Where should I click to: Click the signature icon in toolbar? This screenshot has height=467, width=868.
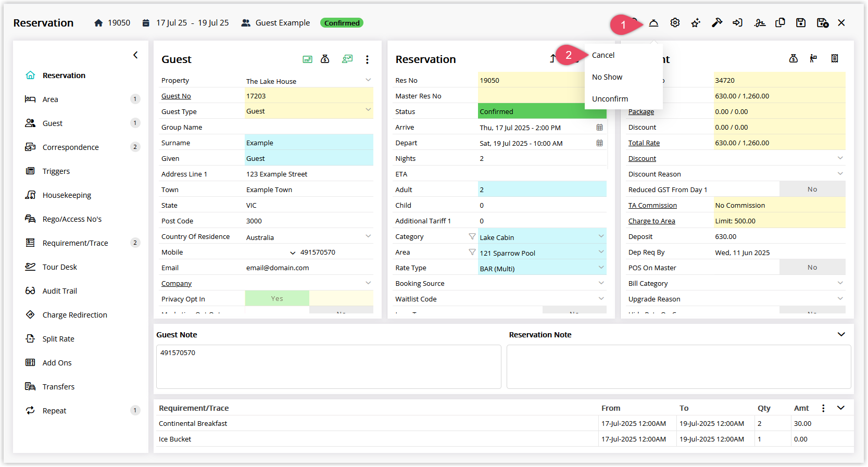pos(760,23)
